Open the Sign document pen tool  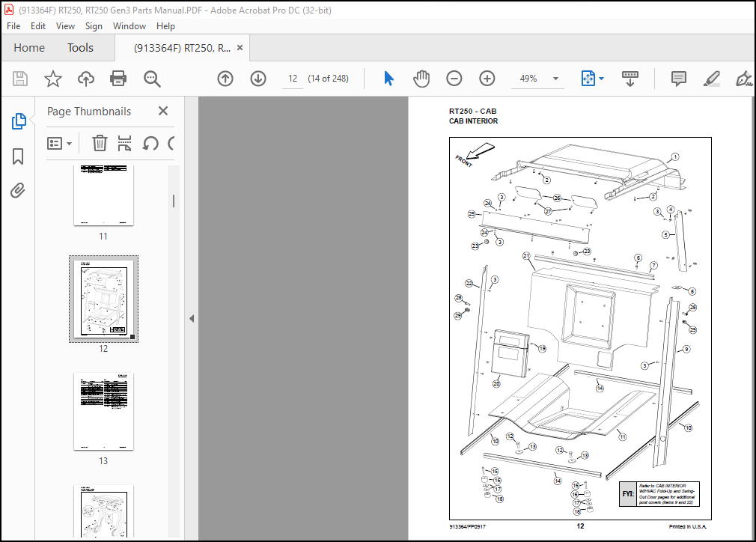click(744, 79)
